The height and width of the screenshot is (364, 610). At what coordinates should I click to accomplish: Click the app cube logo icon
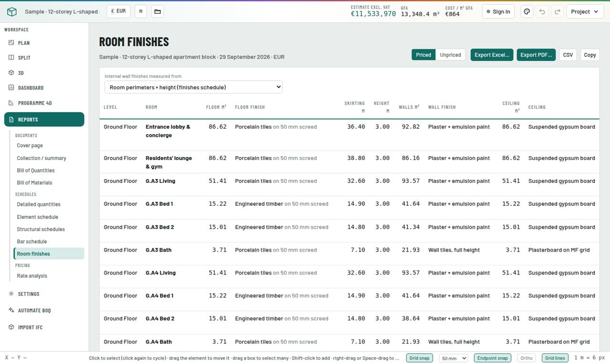point(12,11)
